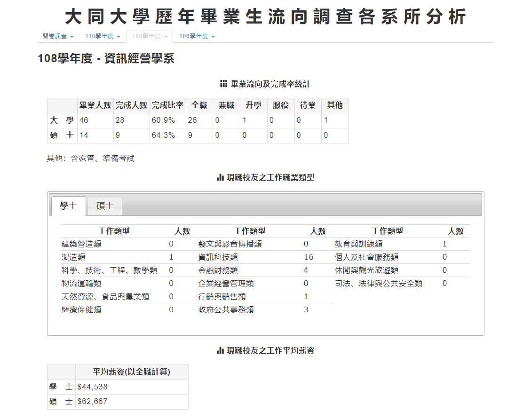Click the 其他 column header
This screenshot has height=420, width=531.
click(x=334, y=105)
